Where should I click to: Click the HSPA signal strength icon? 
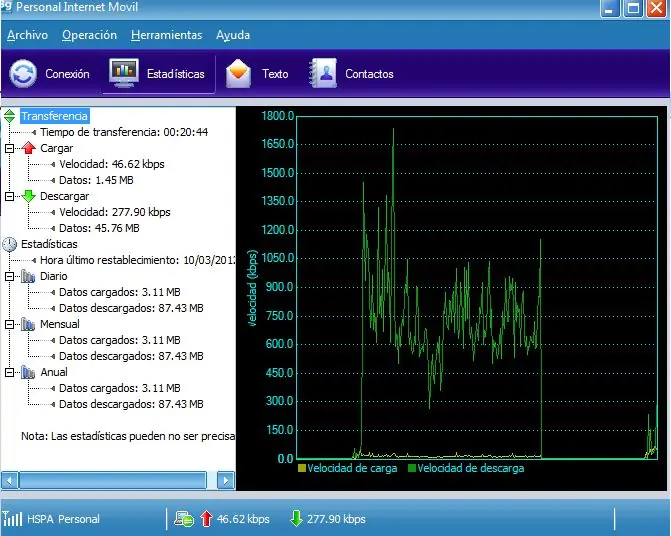[12, 518]
